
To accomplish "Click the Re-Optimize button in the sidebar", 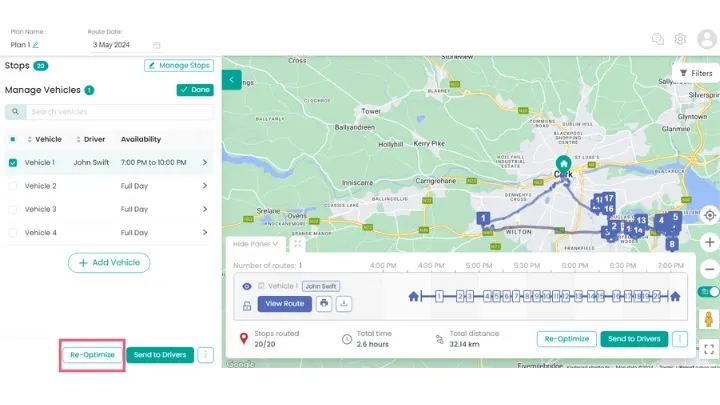I will [x=92, y=355].
